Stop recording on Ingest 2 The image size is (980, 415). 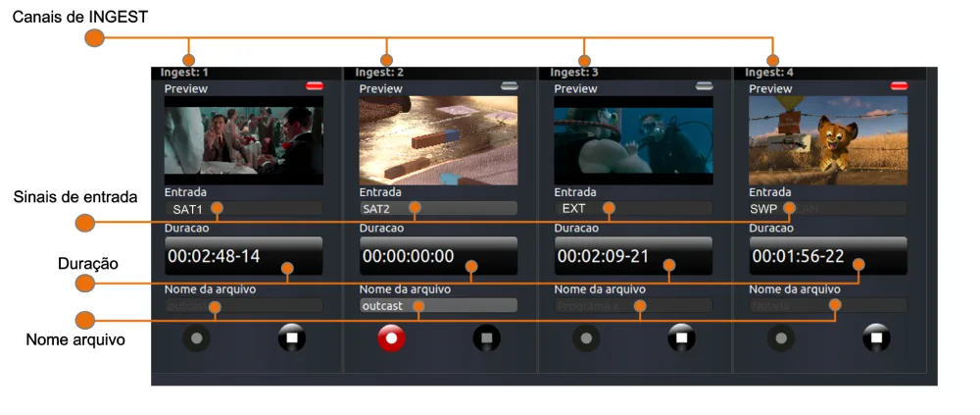click(487, 338)
